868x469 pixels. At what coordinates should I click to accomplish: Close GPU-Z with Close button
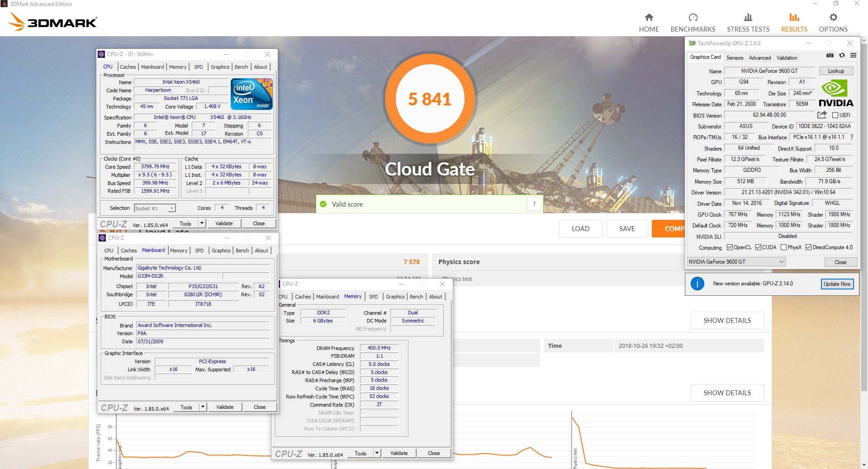tap(840, 262)
